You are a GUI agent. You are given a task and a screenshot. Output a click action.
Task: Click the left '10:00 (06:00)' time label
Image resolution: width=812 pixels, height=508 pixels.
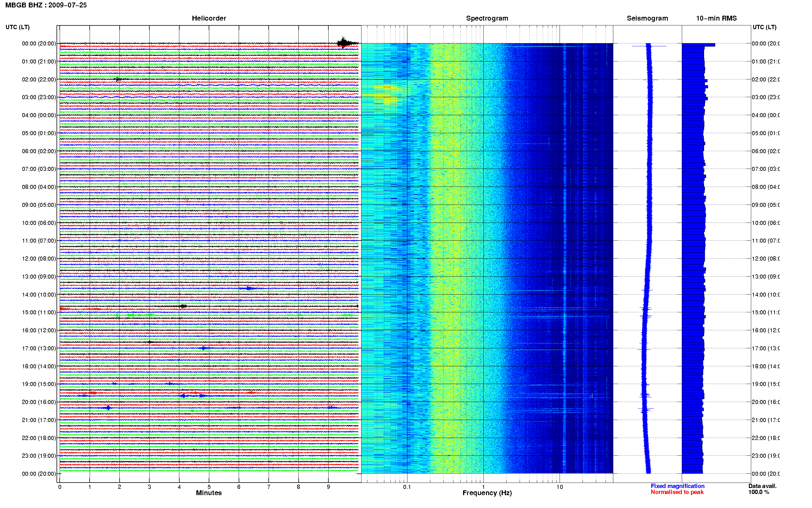coord(39,223)
